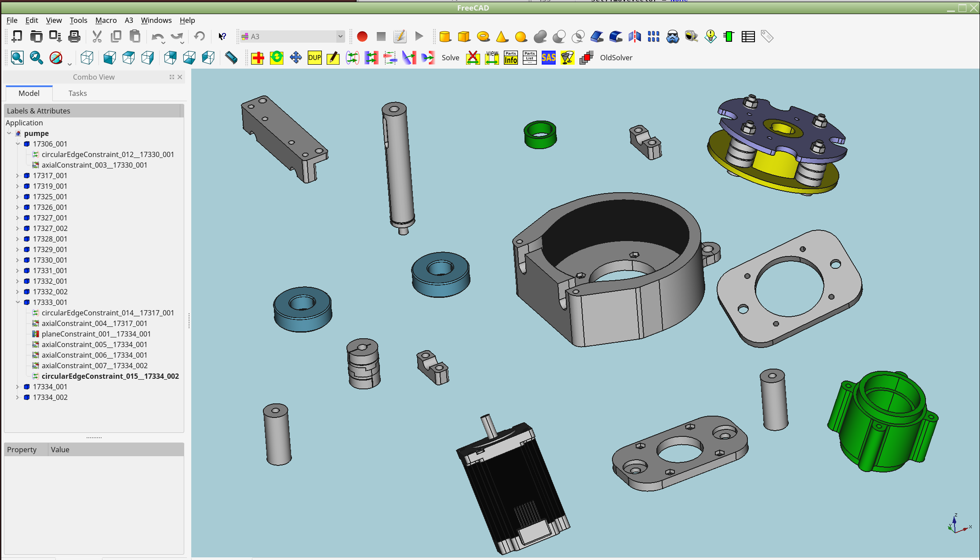Create a new document icon

pyautogui.click(x=17, y=37)
